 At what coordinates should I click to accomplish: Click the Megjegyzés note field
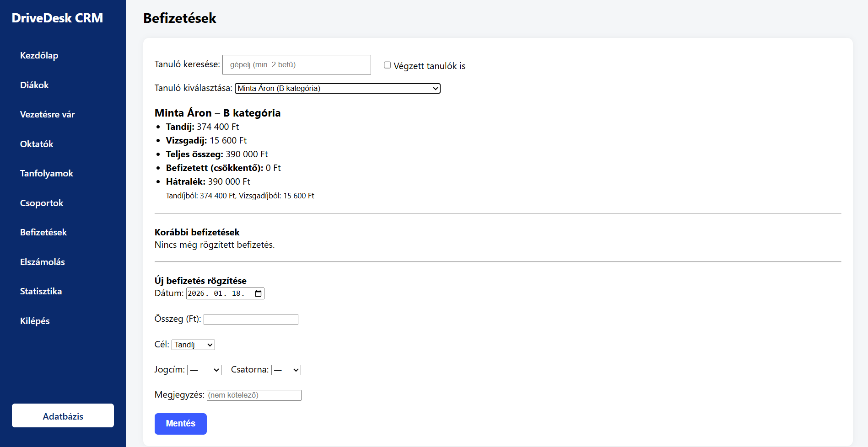click(x=254, y=395)
